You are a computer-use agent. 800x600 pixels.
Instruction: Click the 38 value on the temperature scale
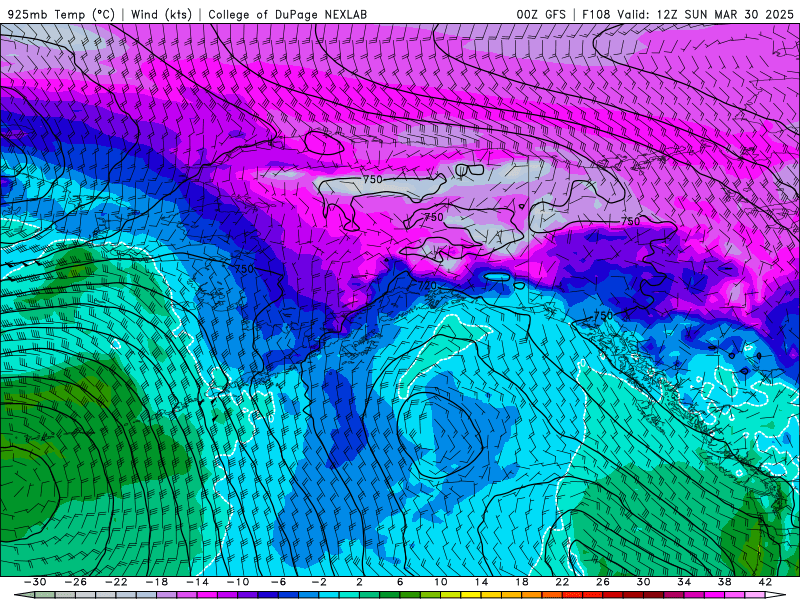[724, 582]
